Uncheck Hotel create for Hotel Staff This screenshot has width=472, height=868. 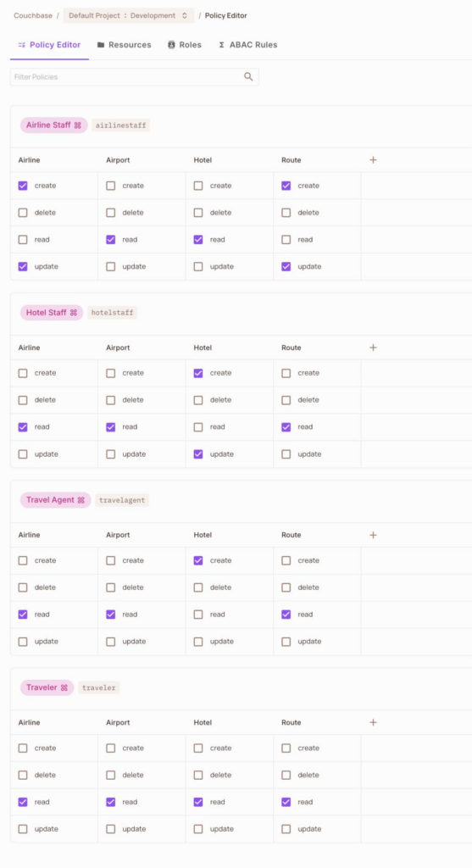point(198,373)
